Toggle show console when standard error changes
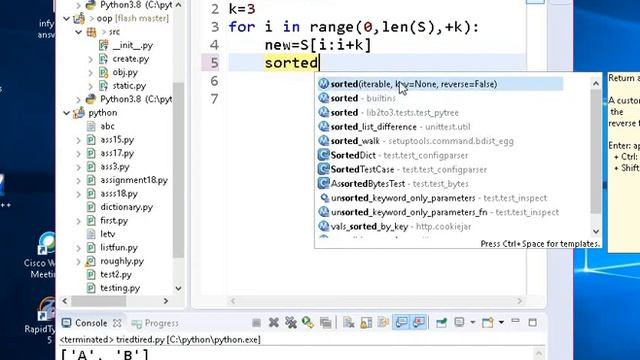 419,322
